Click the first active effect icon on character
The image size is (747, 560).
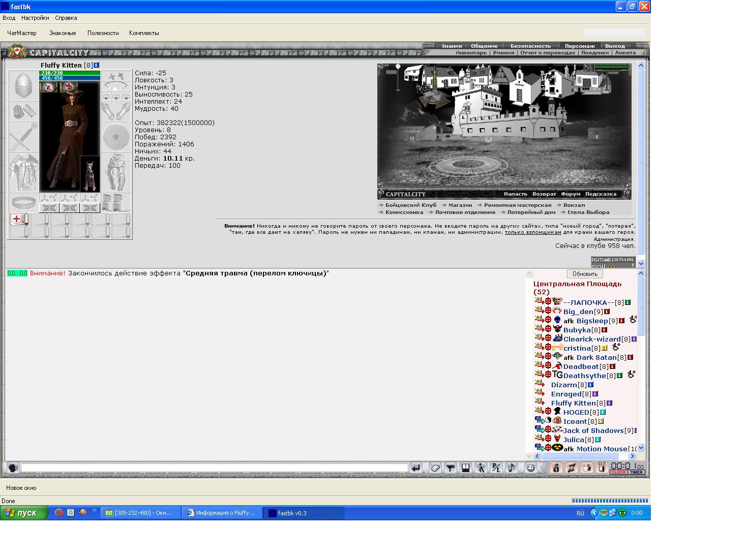coord(49,87)
